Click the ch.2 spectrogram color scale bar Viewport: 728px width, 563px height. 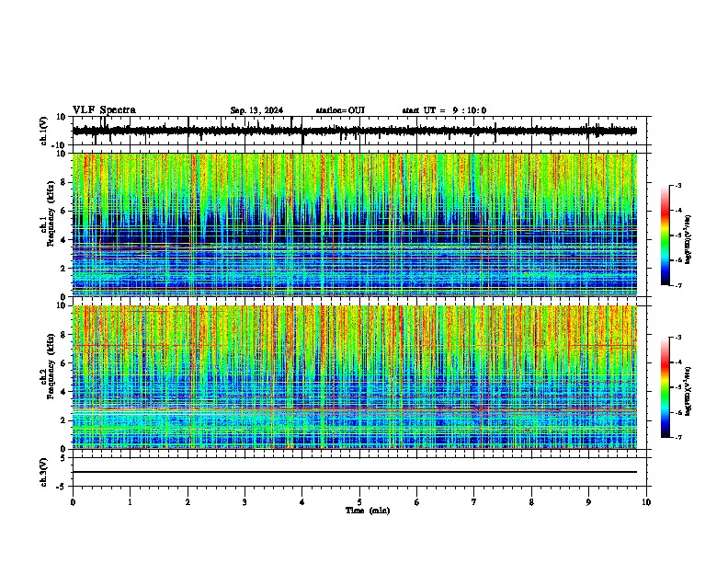click(665, 387)
